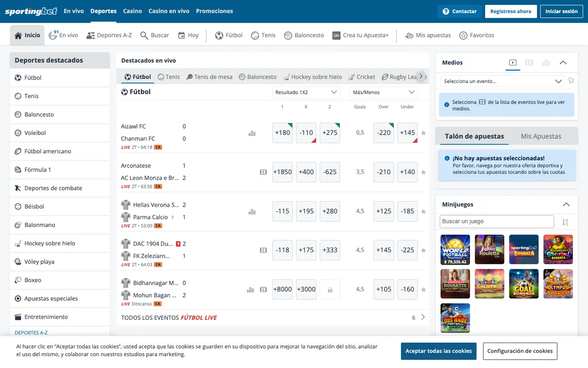This screenshot has width=588, height=368.
Task: Expand all Fútbol Live events arrow
Action: [x=423, y=317]
